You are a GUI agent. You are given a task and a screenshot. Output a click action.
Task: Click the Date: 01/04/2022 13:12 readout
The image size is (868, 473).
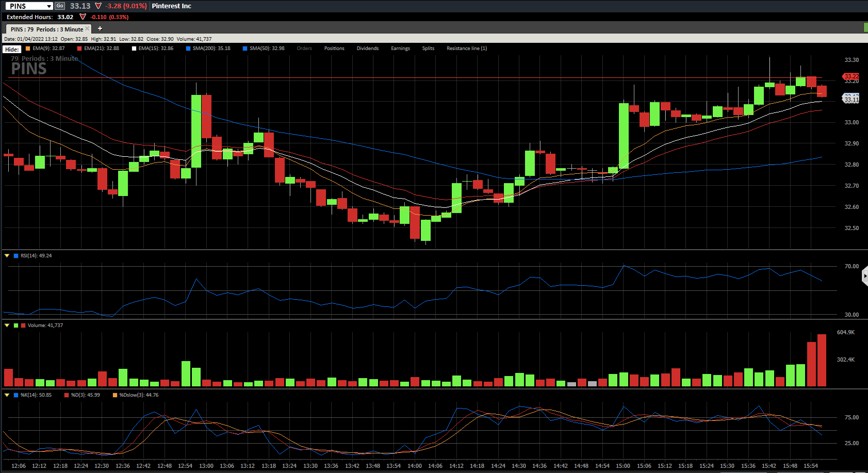pos(31,39)
